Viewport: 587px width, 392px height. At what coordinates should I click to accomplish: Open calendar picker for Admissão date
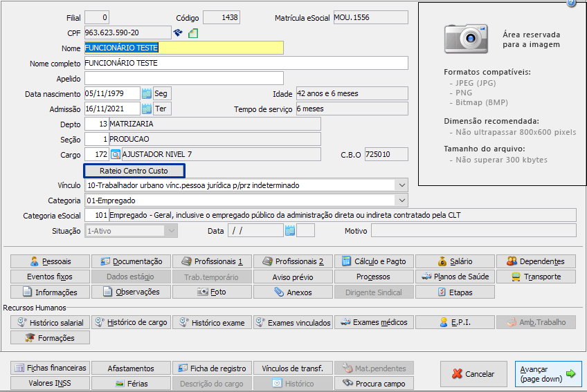pos(146,109)
